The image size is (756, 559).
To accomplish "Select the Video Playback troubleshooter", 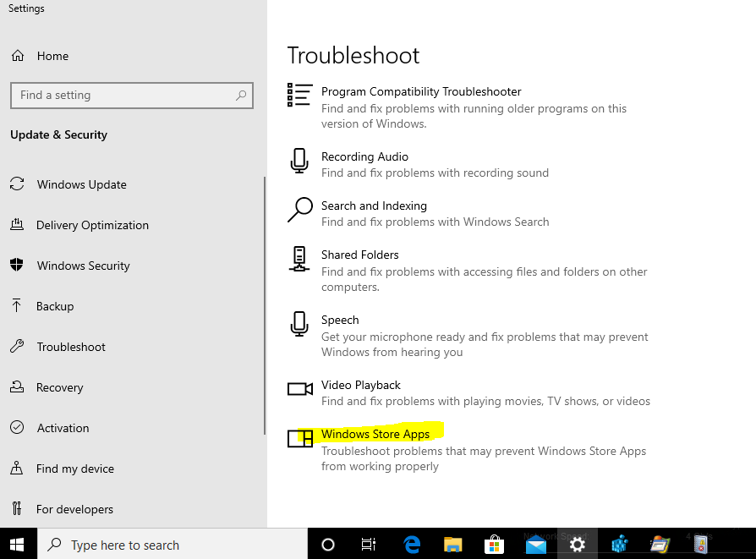I will point(361,385).
